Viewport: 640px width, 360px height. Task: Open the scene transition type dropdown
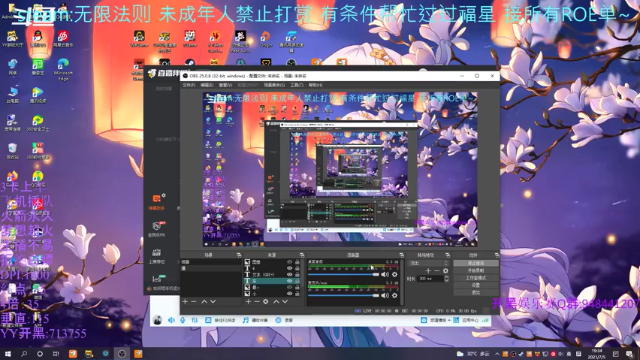pyautogui.click(x=428, y=263)
